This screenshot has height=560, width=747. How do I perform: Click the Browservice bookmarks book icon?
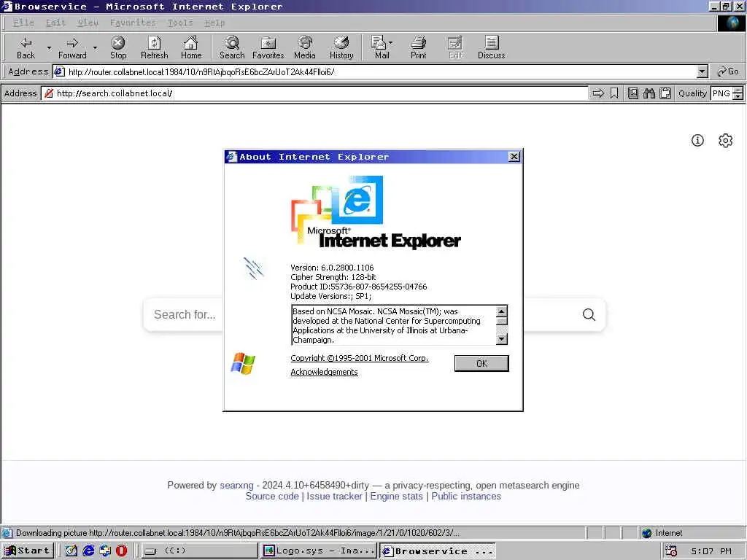[632, 93]
